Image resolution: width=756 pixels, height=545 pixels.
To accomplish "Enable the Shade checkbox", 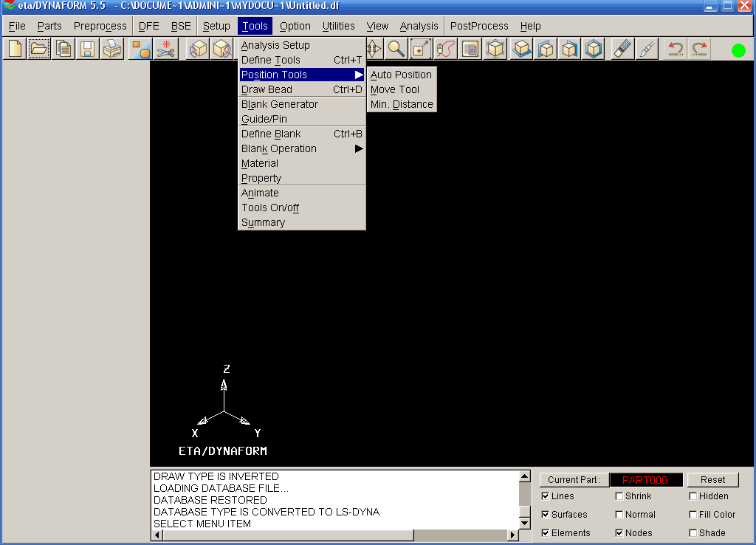I will click(x=693, y=533).
